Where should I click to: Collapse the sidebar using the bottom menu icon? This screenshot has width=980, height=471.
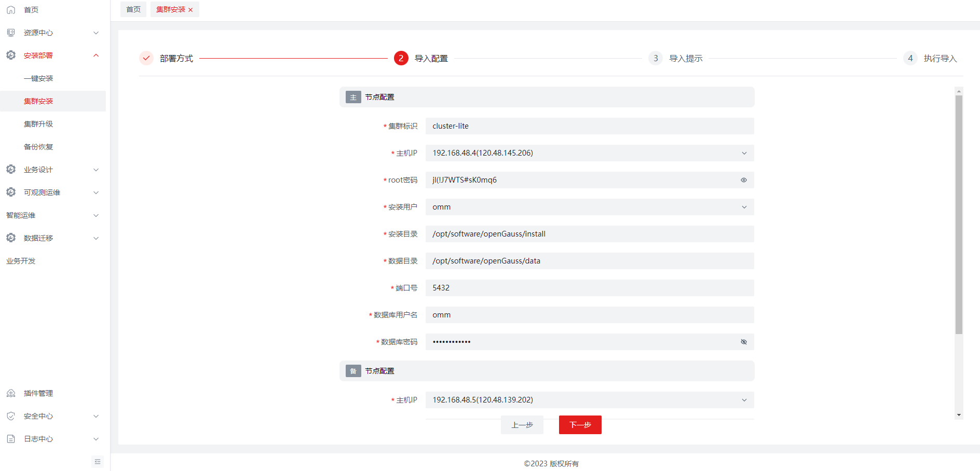click(98, 462)
